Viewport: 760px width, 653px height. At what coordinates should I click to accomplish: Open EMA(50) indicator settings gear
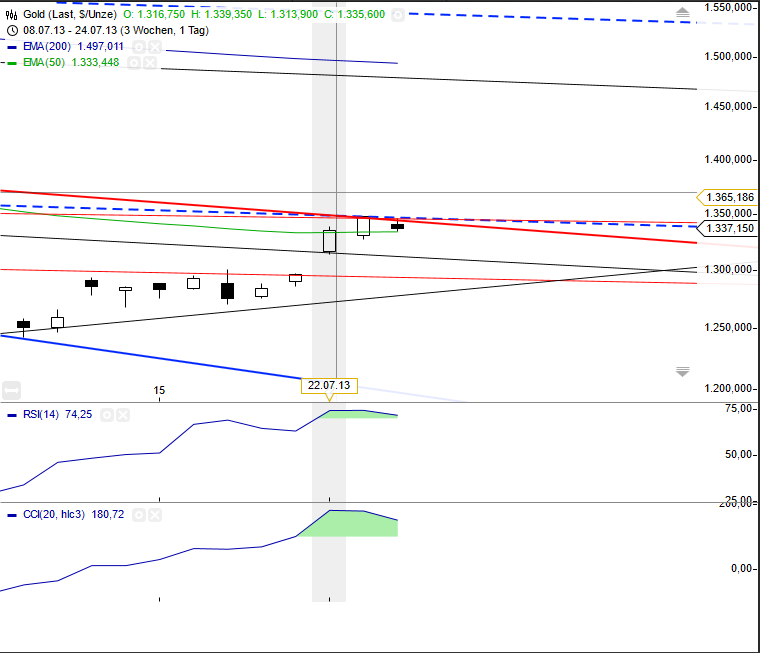pyautogui.click(x=134, y=63)
